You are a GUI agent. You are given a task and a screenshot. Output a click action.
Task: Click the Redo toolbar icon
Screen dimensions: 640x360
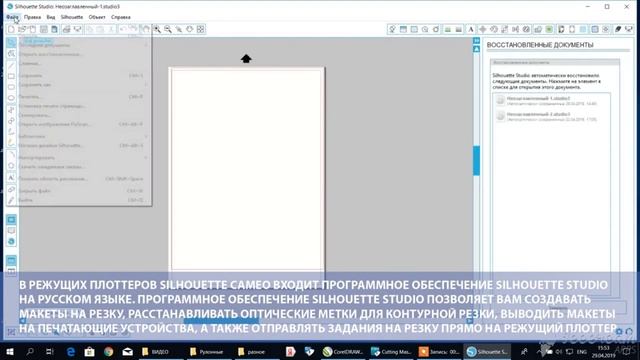(x=133, y=29)
